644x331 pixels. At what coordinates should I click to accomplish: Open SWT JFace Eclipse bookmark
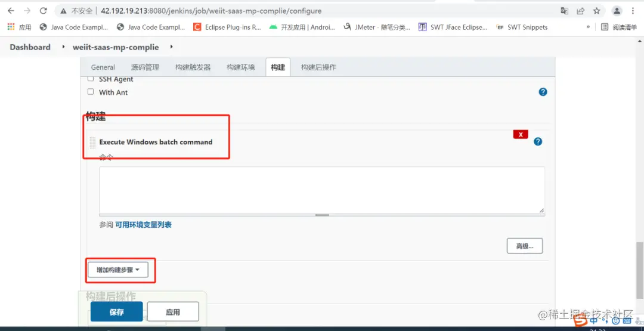[453, 27]
